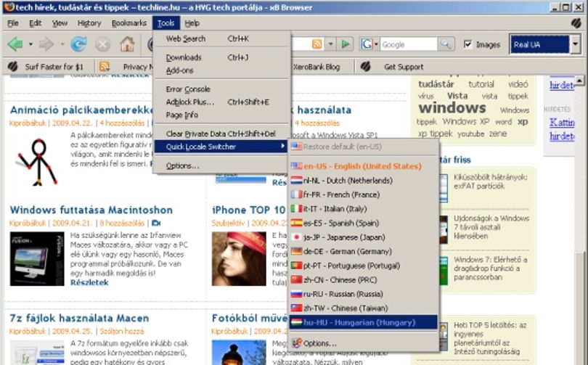588x365 pixels.
Task: Click the scrollbar up arrow
Action: [579, 81]
